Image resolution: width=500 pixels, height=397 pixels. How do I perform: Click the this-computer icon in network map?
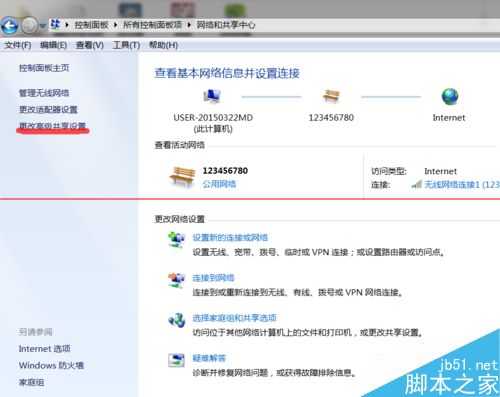tap(212, 96)
